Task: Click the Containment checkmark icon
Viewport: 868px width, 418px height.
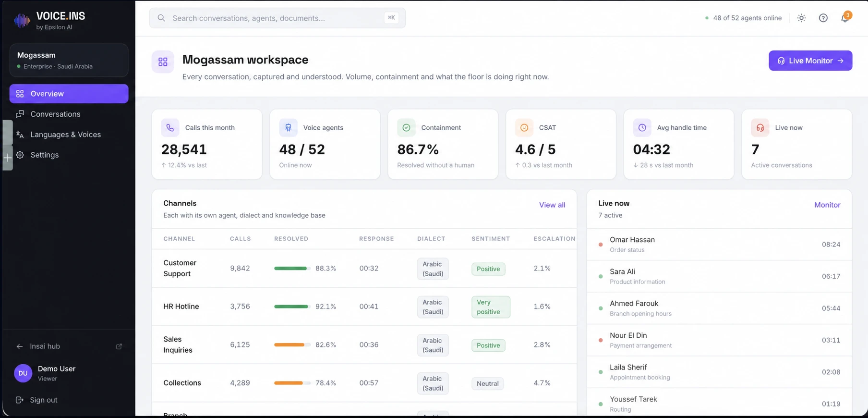Action: tap(406, 128)
